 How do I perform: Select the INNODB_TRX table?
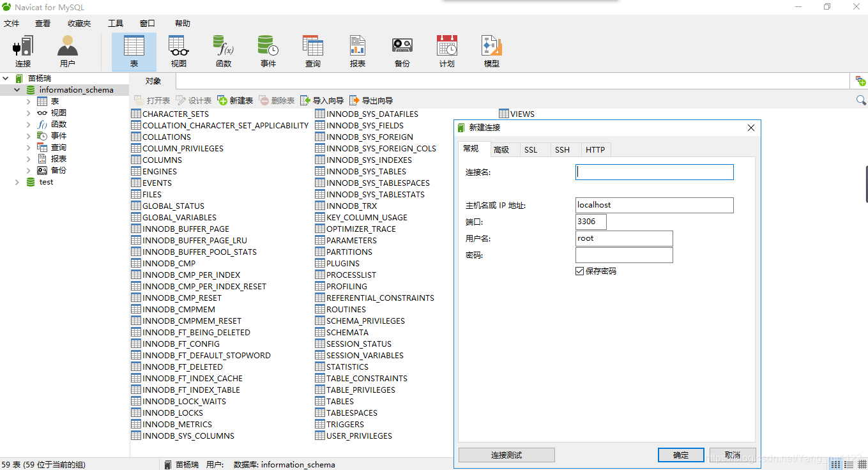pyautogui.click(x=346, y=206)
